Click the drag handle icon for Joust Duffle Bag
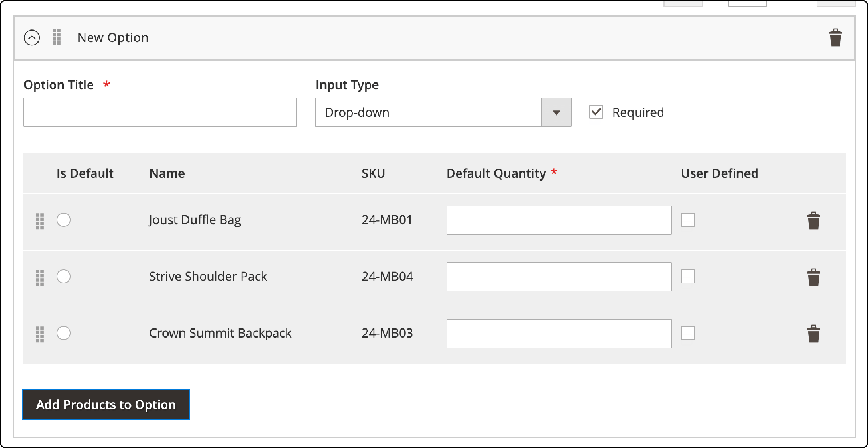The height and width of the screenshot is (448, 868). [40, 220]
